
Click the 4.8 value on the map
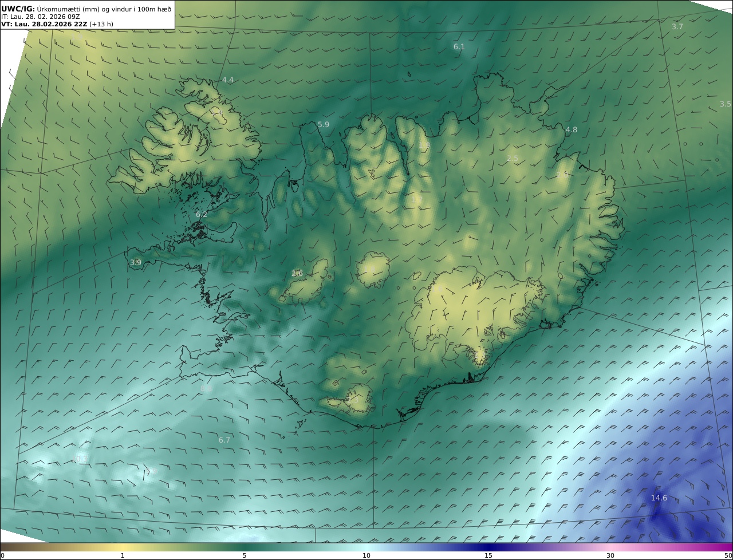(572, 130)
